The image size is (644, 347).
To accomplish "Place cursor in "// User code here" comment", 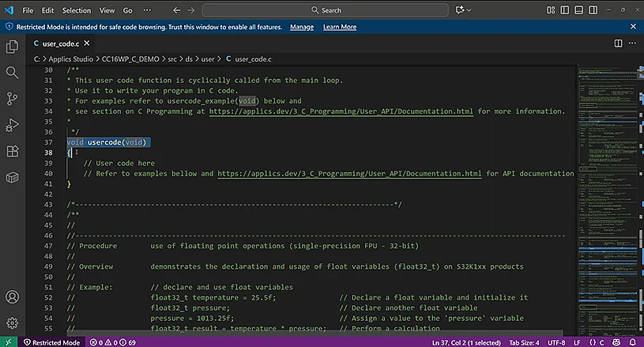I will (119, 163).
